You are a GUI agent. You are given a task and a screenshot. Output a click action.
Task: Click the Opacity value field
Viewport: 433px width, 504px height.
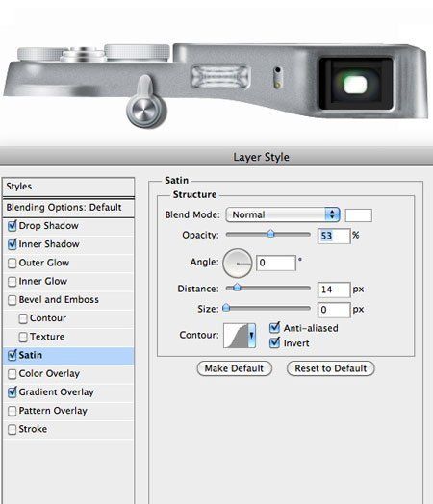click(334, 236)
